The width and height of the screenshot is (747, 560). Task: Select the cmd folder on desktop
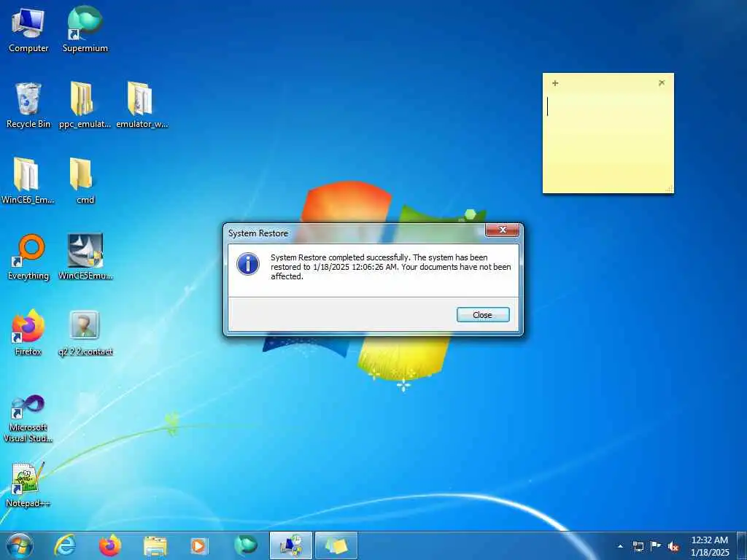[x=85, y=181]
